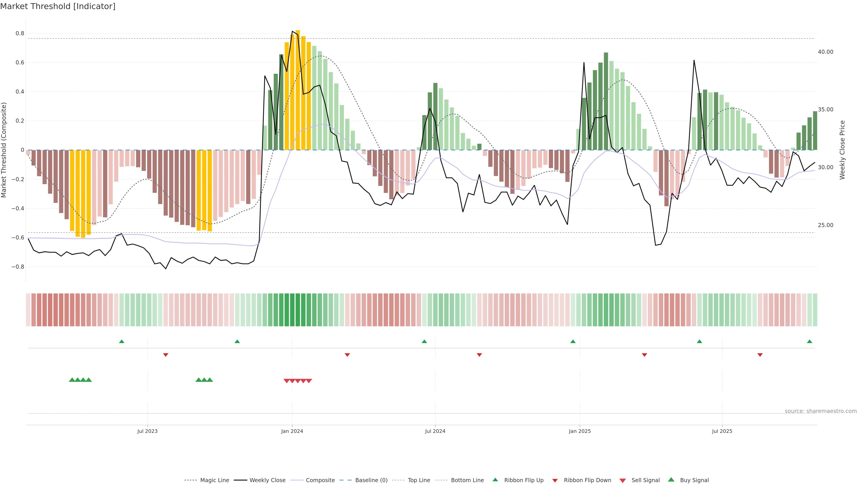
Task: Click the Buy Signal legend triangle icon
Action: pyautogui.click(x=671, y=480)
